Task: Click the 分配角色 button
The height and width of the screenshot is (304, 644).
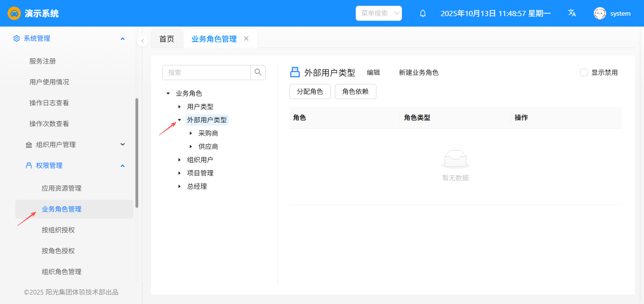Action: pyautogui.click(x=310, y=92)
